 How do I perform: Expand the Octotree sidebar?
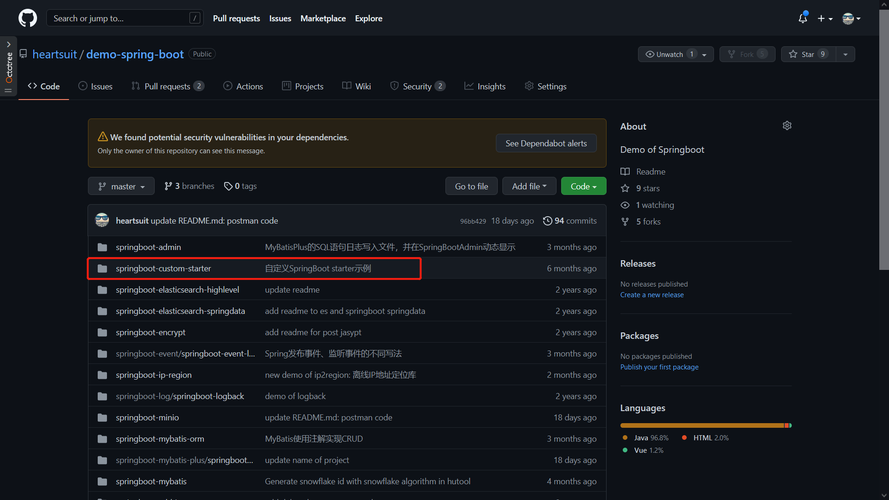tap(9, 66)
